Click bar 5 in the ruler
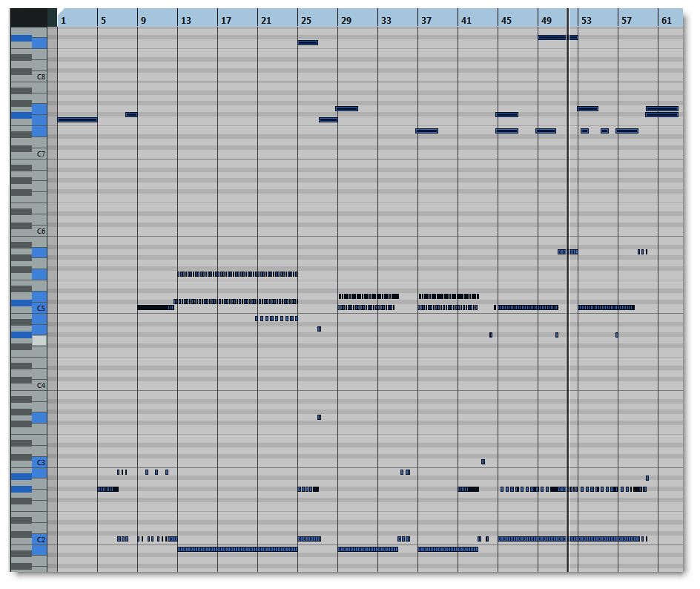Viewport: 700px width, 589px height. 103,21
